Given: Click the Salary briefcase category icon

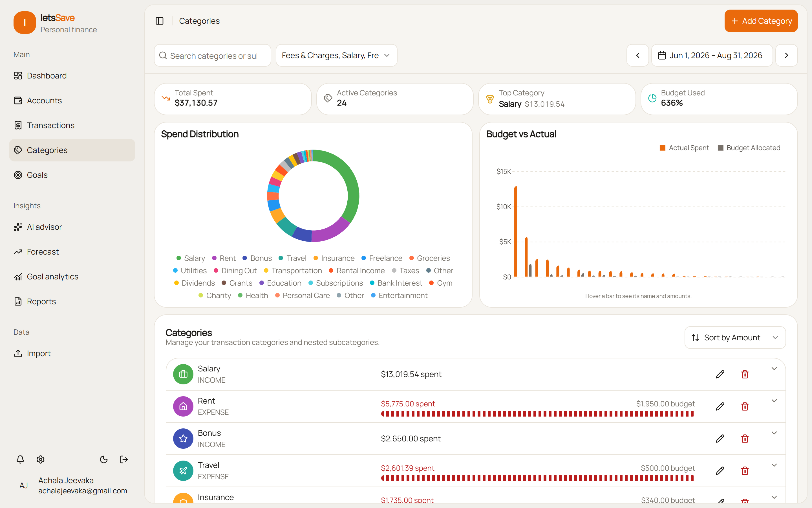Looking at the screenshot, I should click(183, 374).
